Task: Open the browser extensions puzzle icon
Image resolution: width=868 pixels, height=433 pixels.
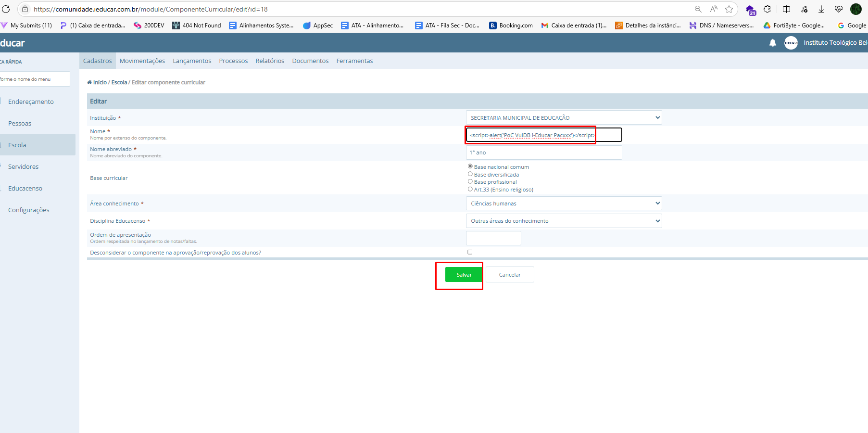Action: coord(767,9)
